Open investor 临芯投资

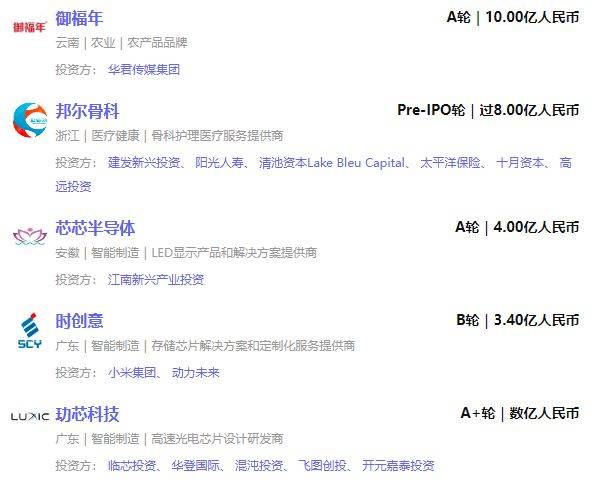[132, 465]
